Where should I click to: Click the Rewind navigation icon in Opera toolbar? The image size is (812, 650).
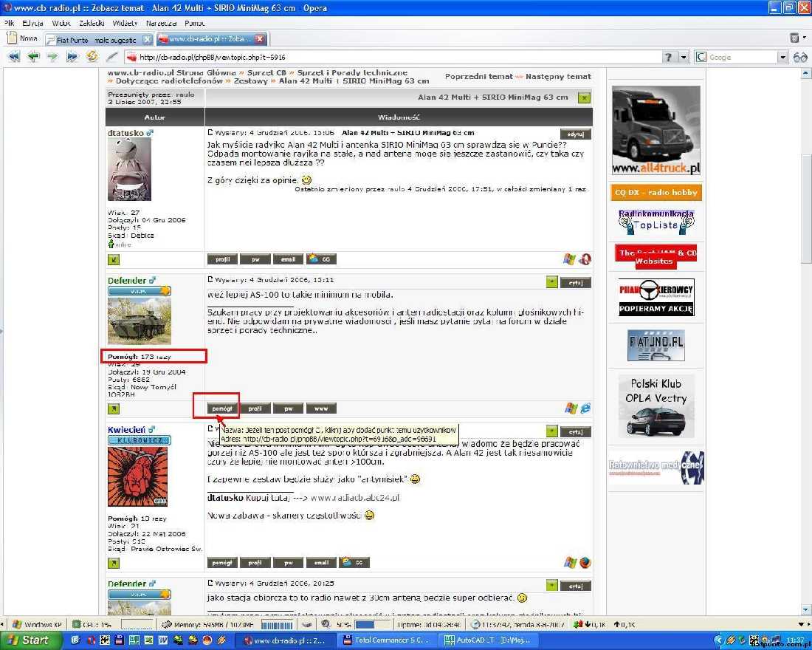coord(14,56)
